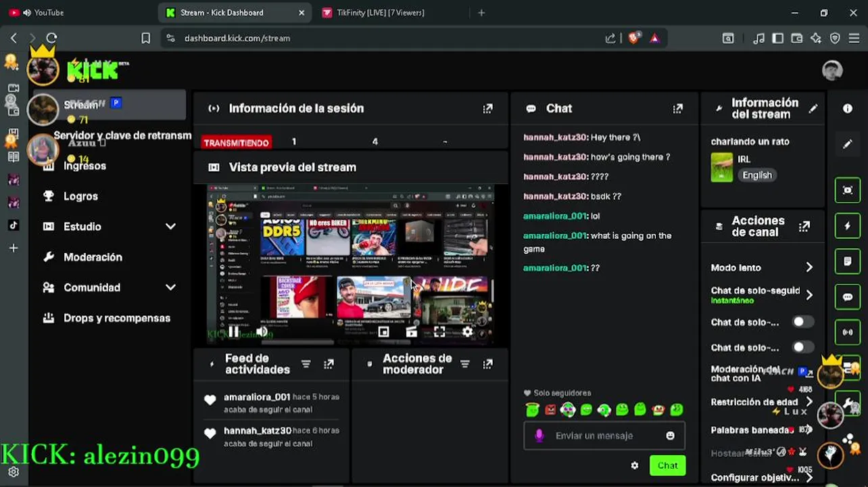This screenshot has width=868, height=487.
Task: Open stream preview player settings gear
Action: pos(467,331)
